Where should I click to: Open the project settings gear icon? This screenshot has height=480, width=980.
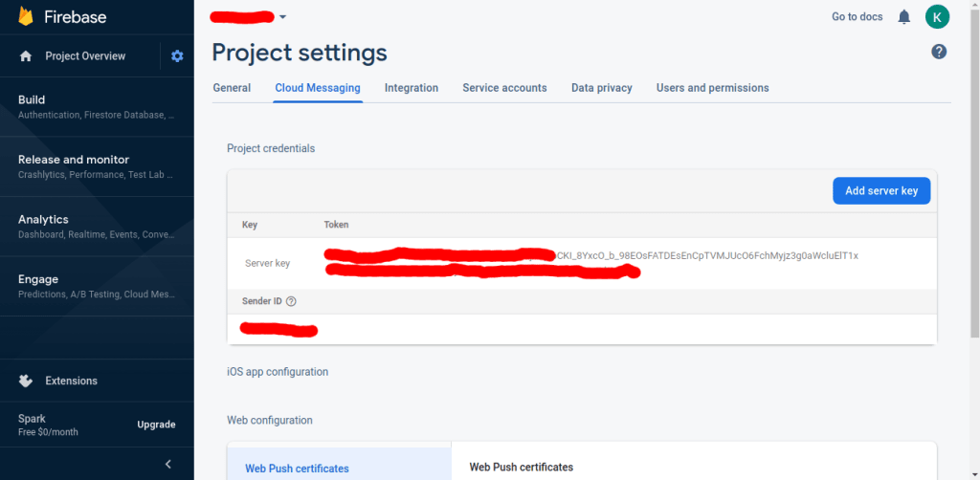[177, 56]
